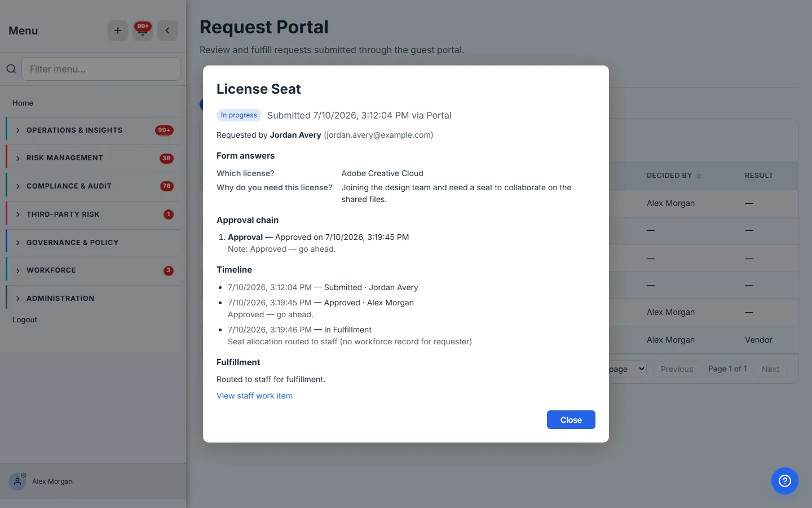
Task: Click the Decided By column header
Action: [669, 176]
